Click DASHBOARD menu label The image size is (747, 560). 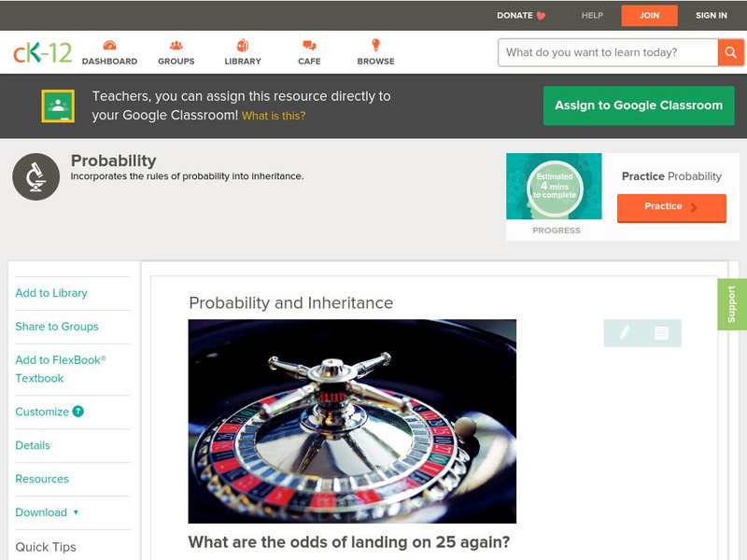click(x=109, y=62)
